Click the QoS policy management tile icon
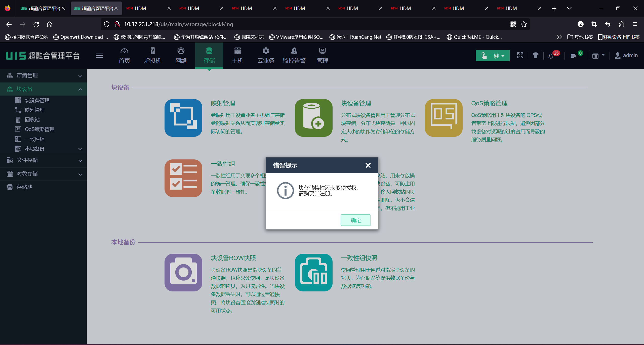Image resolution: width=644 pixels, height=345 pixels. click(444, 118)
